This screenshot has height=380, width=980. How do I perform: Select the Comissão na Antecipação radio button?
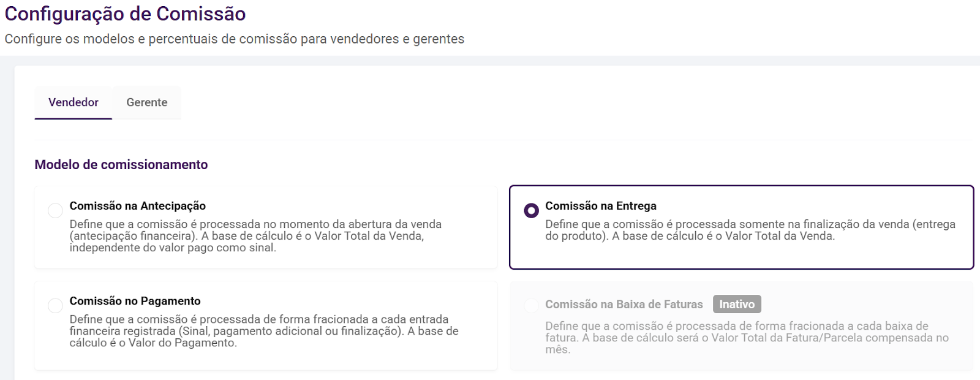click(55, 211)
